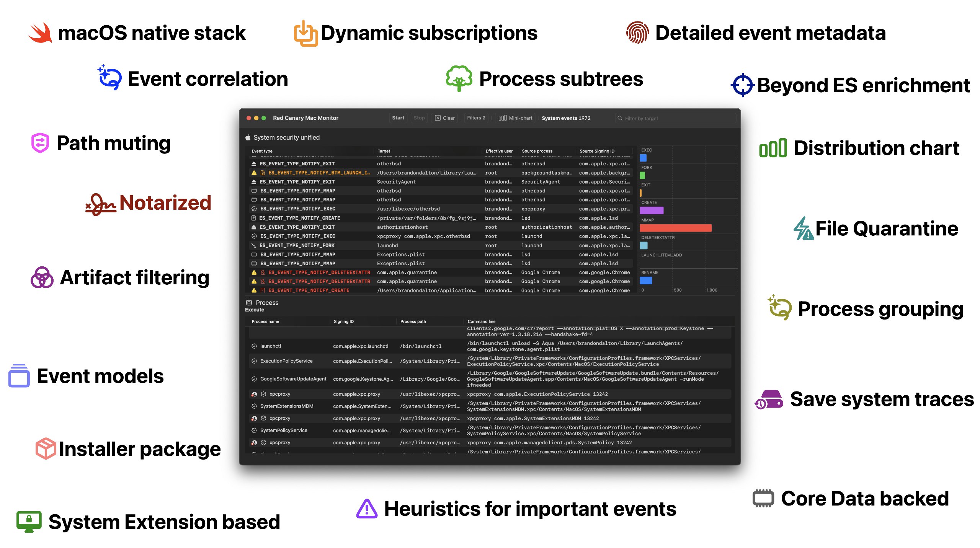The height and width of the screenshot is (548, 980).
Task: Click 'com.apple.managedclie…' signing ID cell
Action: pos(362,431)
